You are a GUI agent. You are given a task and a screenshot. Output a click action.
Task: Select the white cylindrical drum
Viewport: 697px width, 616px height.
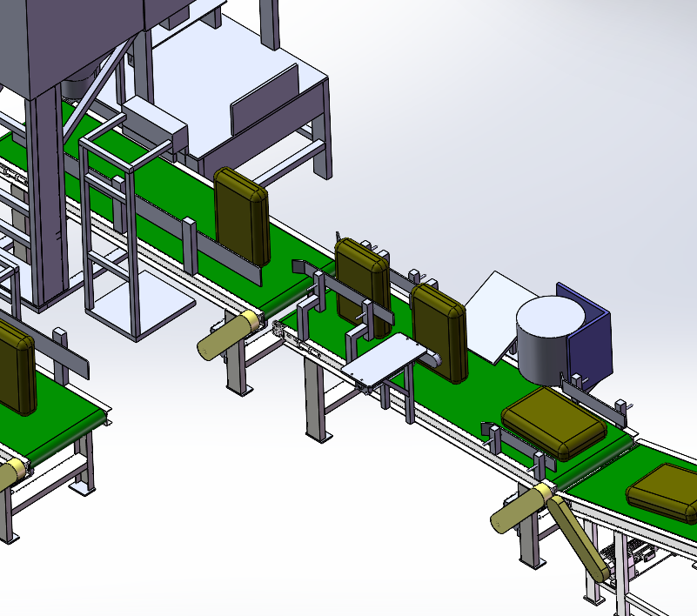550,340
